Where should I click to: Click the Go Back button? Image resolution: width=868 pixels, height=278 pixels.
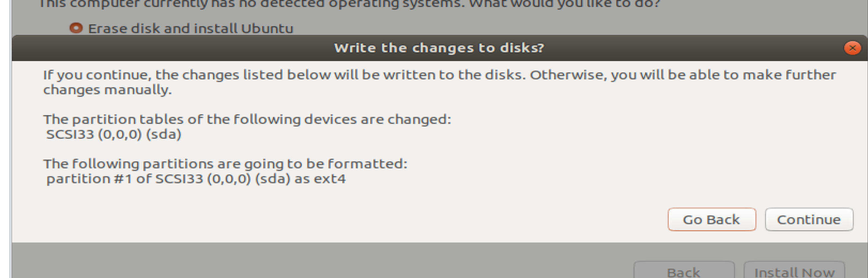coord(711,219)
